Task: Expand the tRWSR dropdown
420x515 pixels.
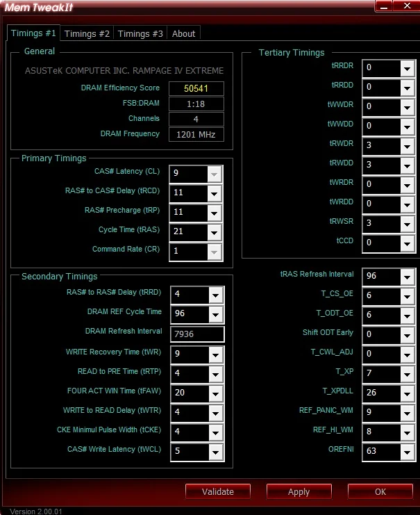Action: (407, 224)
